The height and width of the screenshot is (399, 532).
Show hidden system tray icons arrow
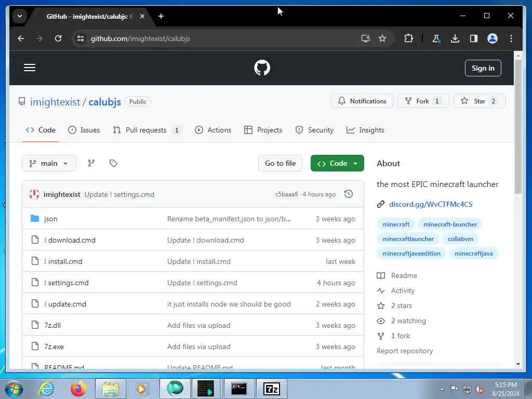442,390
